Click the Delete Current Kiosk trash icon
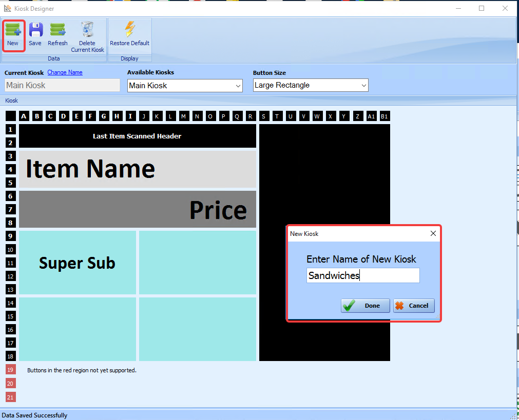Image resolution: width=519 pixels, height=420 pixels. coord(88,30)
